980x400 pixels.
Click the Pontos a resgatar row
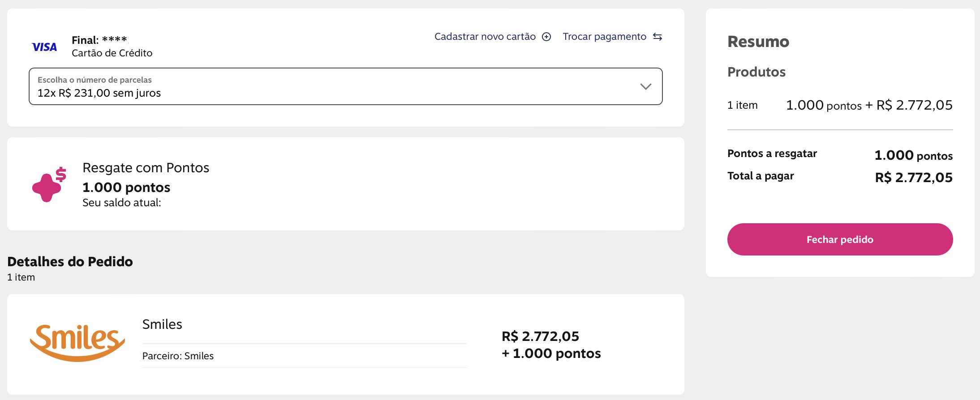tap(840, 155)
